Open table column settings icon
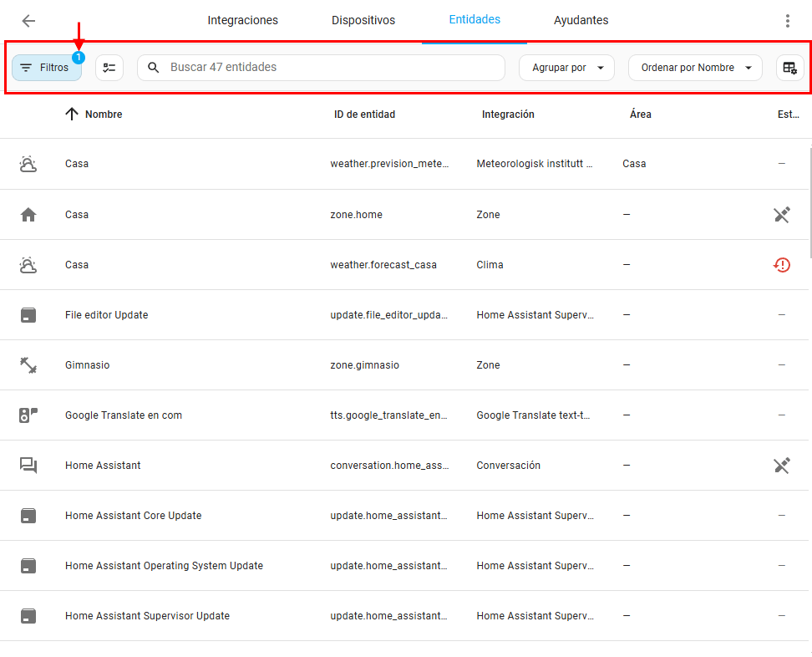Screen dimensions: 812x657 click(x=789, y=68)
